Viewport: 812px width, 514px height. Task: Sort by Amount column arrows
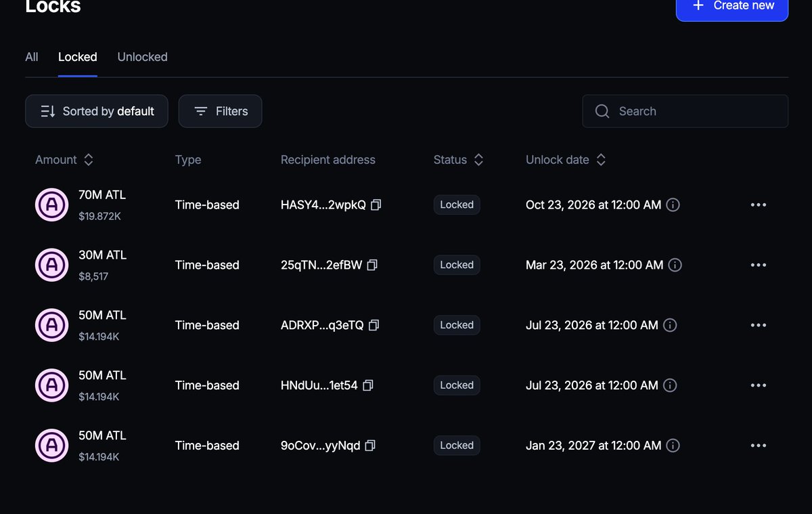88,160
